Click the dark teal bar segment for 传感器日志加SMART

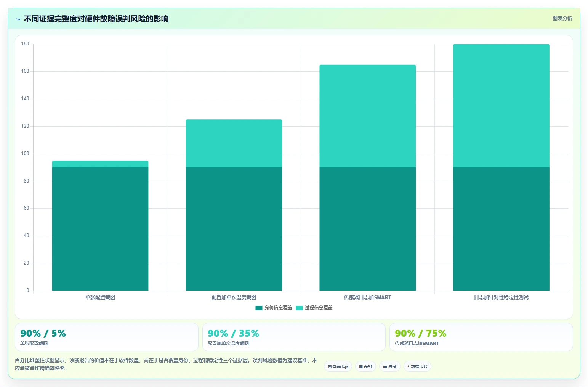(x=368, y=229)
